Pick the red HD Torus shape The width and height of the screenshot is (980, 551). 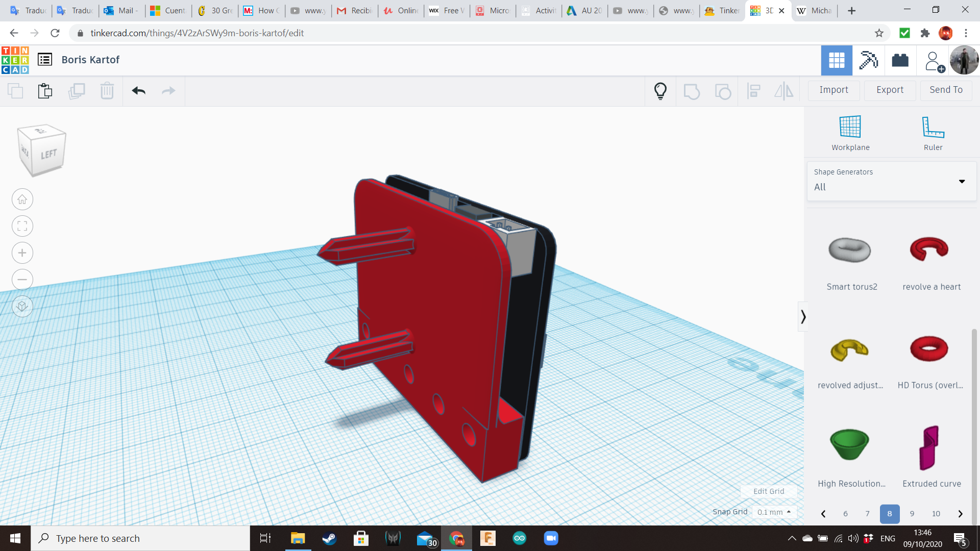[929, 349]
